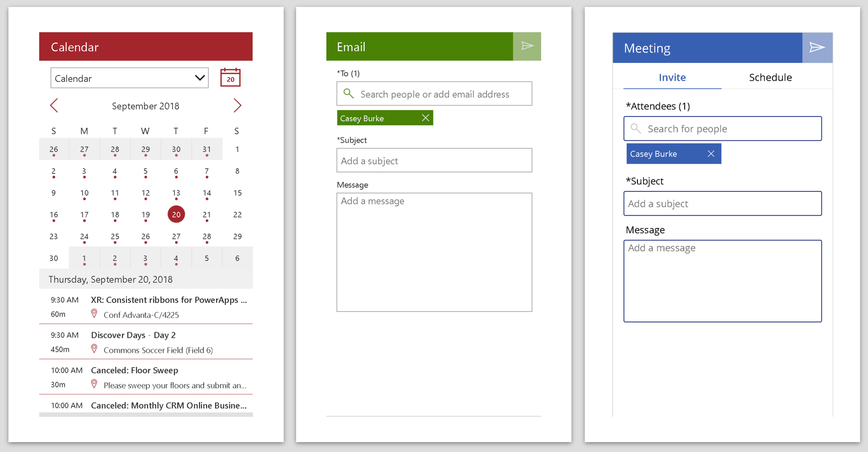The height and width of the screenshot is (452, 868).
Task: Switch to the Schedule tab
Action: pyautogui.click(x=770, y=77)
